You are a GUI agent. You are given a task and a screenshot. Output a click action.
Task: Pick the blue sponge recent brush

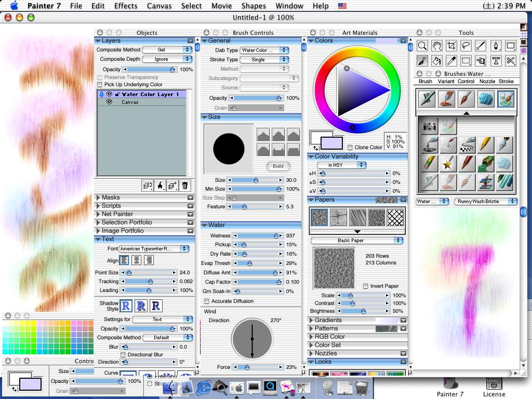click(486, 99)
